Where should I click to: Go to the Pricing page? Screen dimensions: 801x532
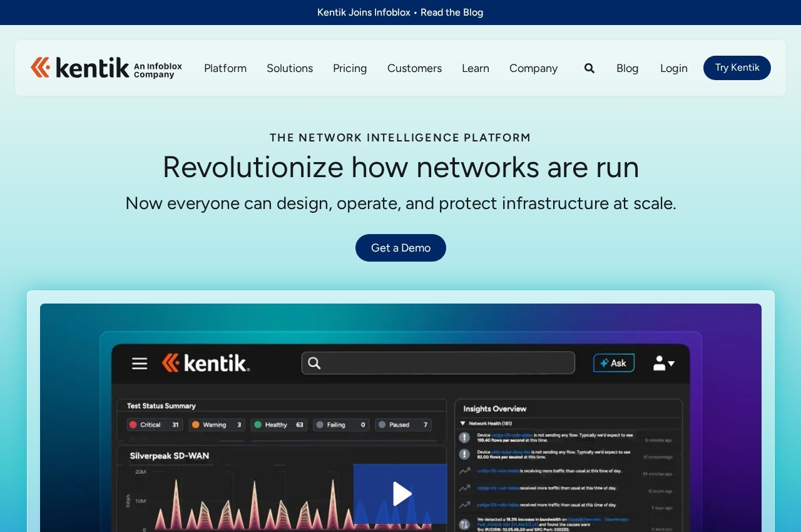350,68
